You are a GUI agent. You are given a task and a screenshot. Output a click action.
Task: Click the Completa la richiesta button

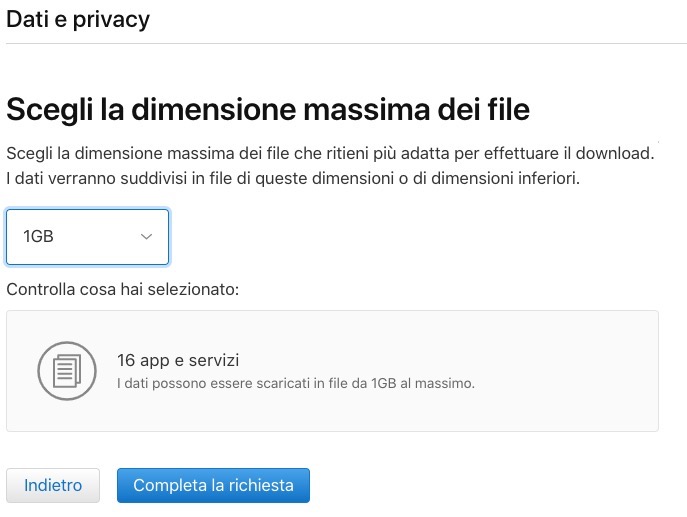(213, 485)
